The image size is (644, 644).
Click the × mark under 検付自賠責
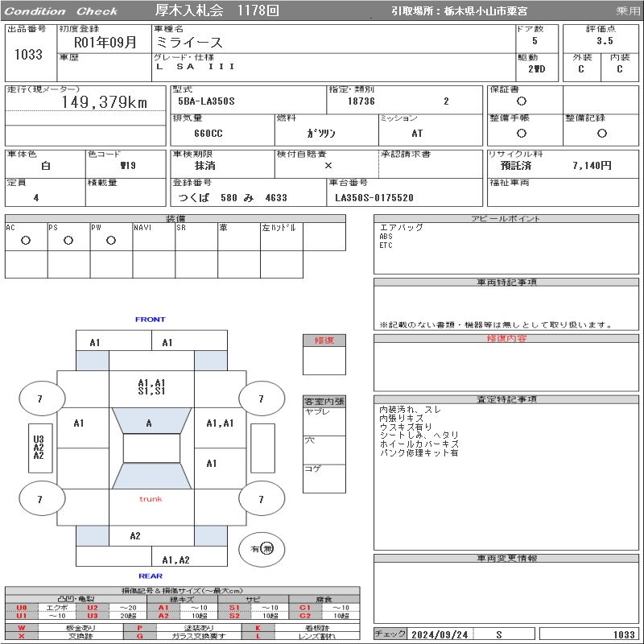point(328,166)
